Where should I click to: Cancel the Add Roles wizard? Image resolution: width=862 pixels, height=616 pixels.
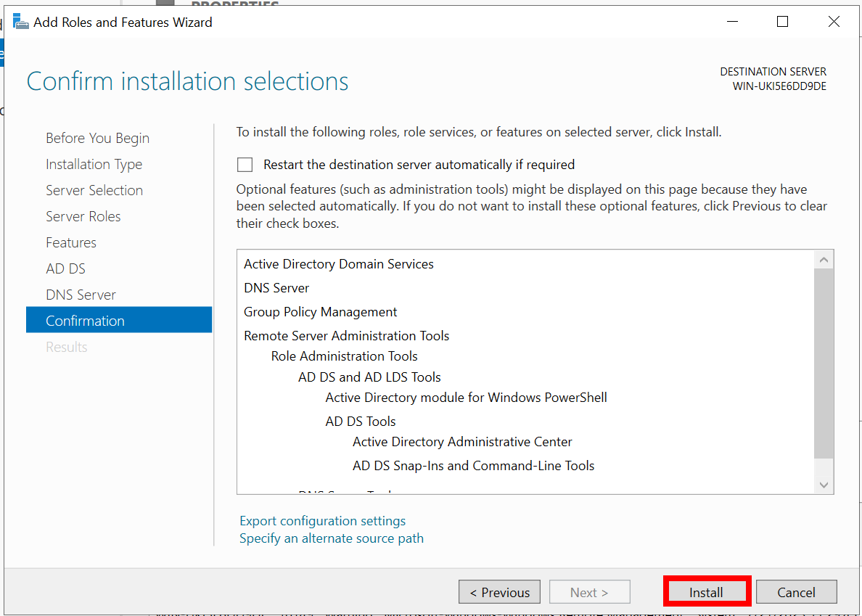click(x=796, y=592)
